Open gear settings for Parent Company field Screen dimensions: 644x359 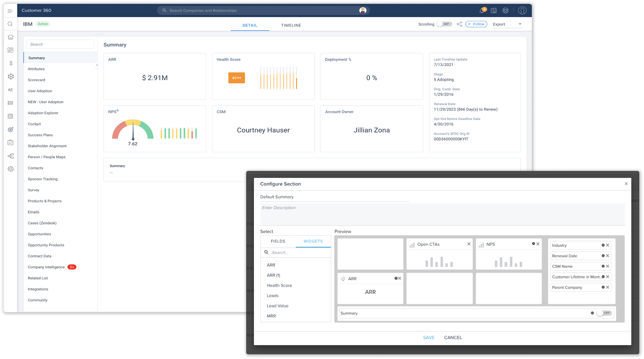(x=603, y=287)
